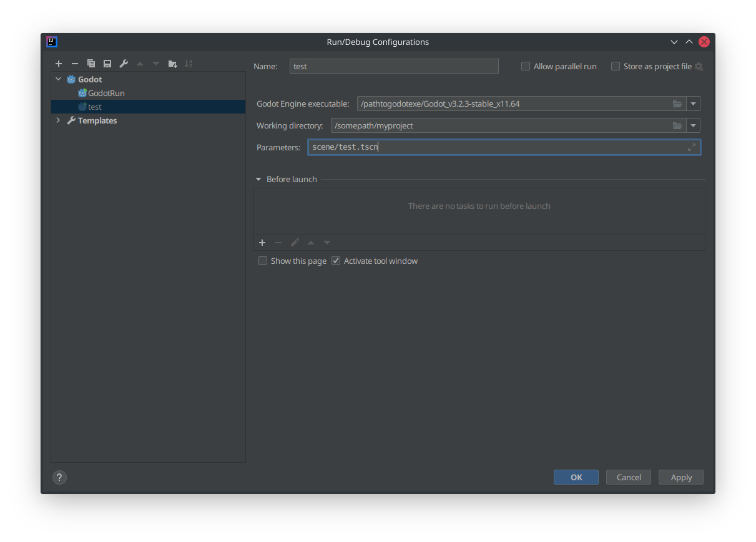Maximize the dialog with up chevron

click(x=689, y=42)
